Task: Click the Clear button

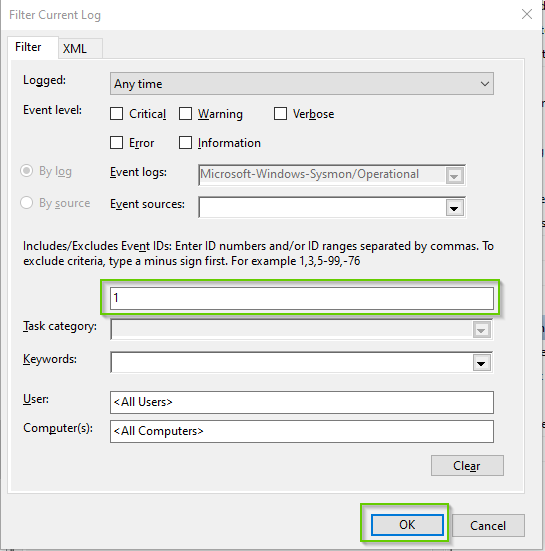Action: [x=467, y=466]
